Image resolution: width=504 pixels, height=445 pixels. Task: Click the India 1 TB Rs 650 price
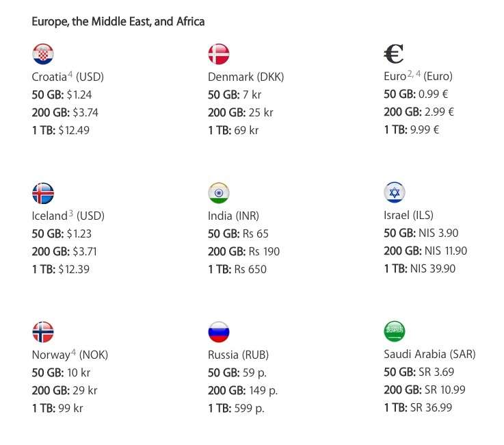click(x=237, y=269)
